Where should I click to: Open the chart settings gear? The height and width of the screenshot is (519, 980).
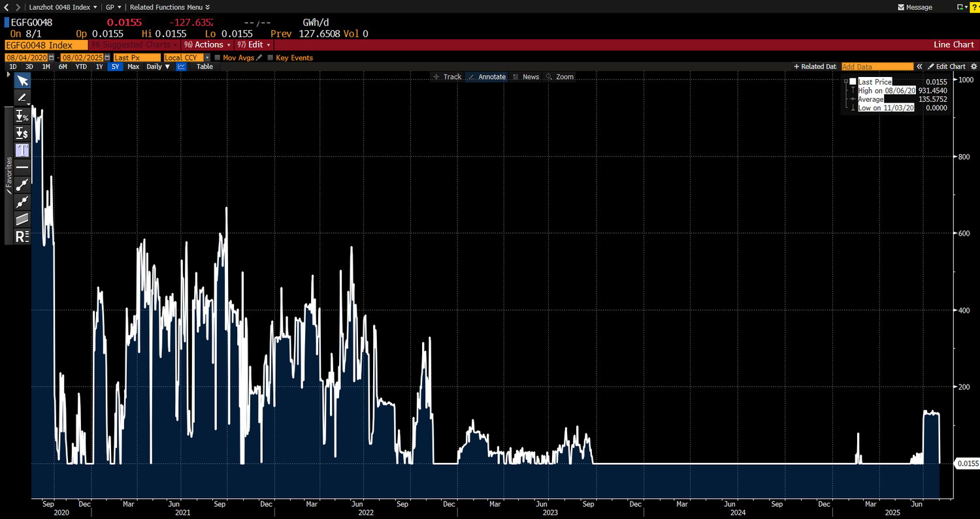point(973,67)
